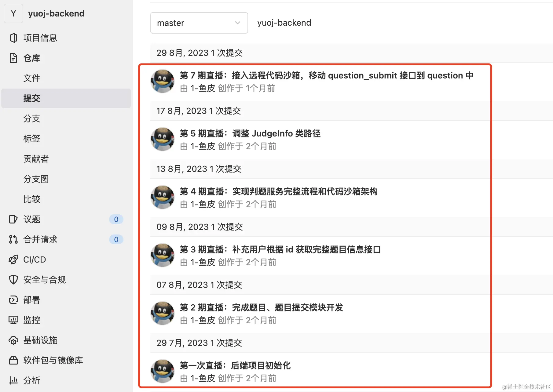Click the 监控 monitor icon
This screenshot has width=553, height=392.
click(13, 320)
